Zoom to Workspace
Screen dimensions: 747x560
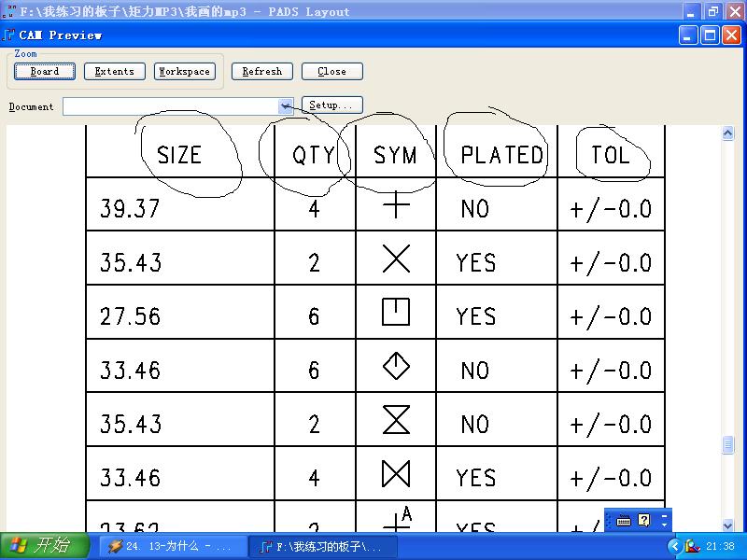184,72
